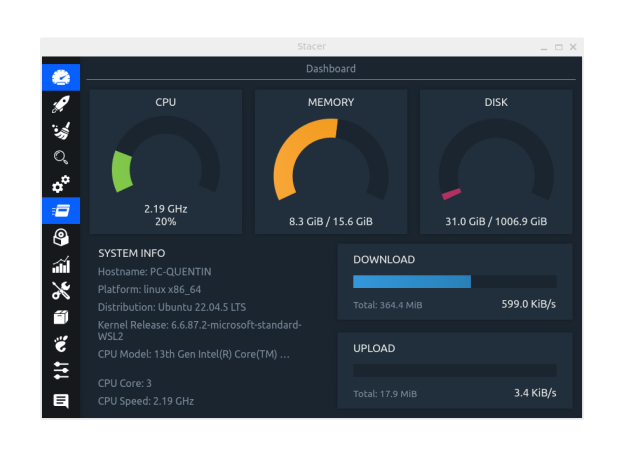624x458 pixels.
Task: Open Resources chart icon
Action: coord(61,264)
